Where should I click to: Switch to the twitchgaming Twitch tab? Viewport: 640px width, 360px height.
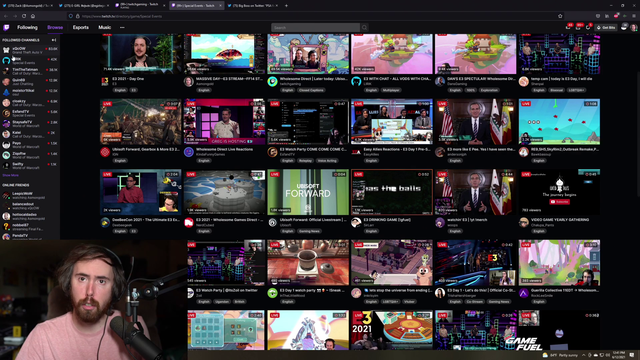click(x=139, y=6)
